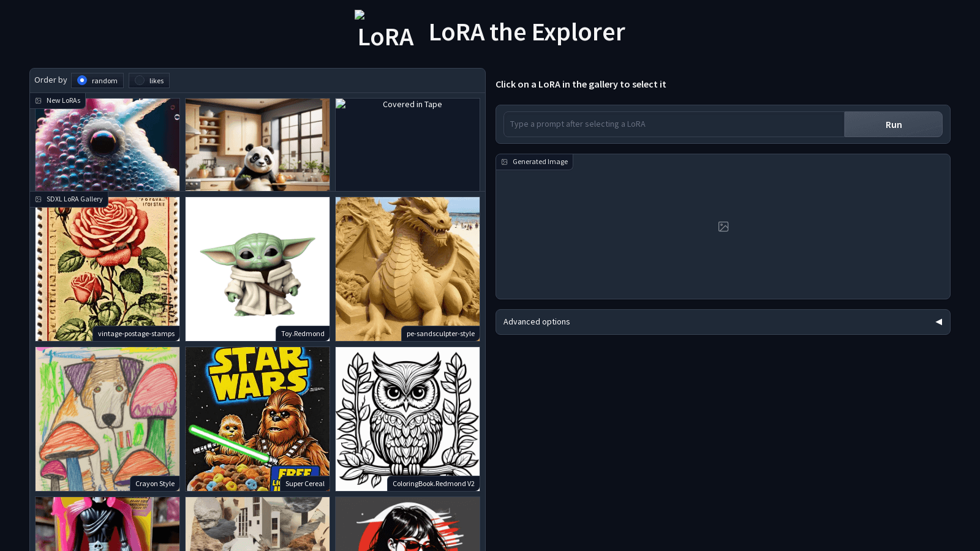Click the Advanced options collapse arrow
This screenshot has width=980, height=551.
coord(938,322)
